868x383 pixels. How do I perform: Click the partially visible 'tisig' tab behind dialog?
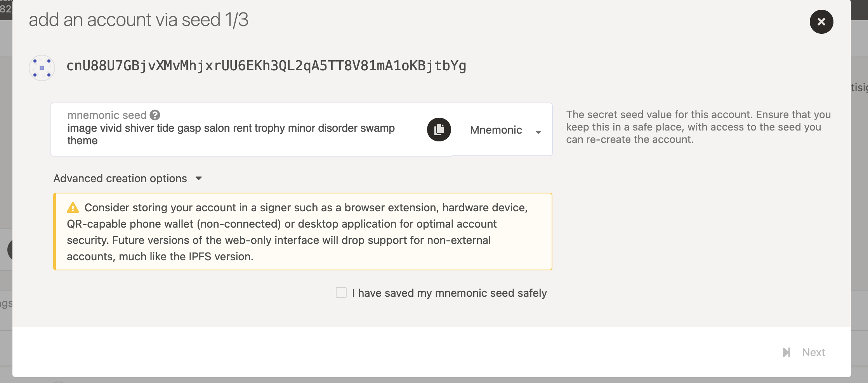pos(859,87)
